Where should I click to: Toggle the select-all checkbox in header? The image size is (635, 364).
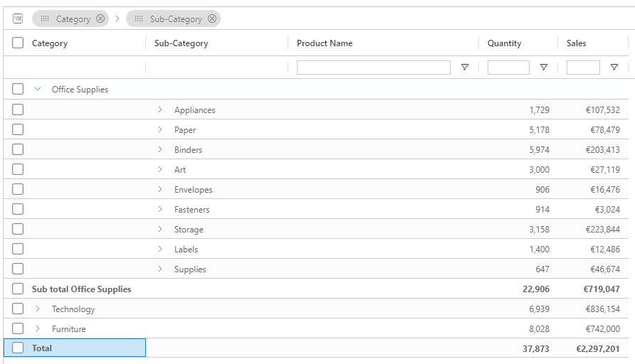[x=18, y=43]
